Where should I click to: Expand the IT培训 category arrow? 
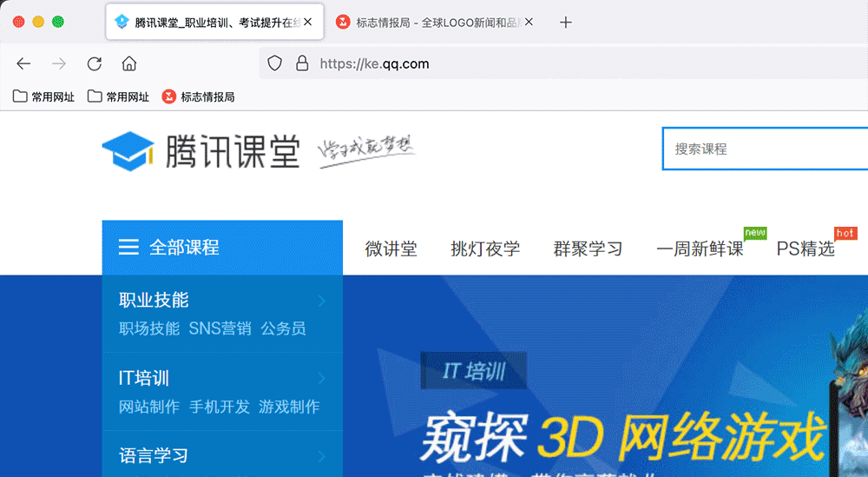click(322, 379)
